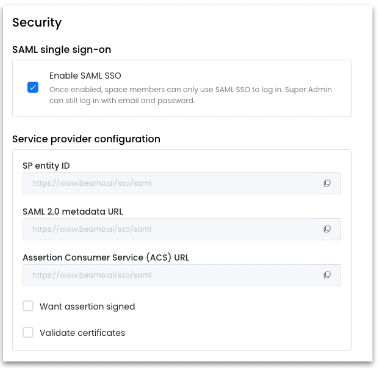The image size is (378, 368).
Task: Uncheck the Enable SAML SSO checkbox
Action: [33, 87]
